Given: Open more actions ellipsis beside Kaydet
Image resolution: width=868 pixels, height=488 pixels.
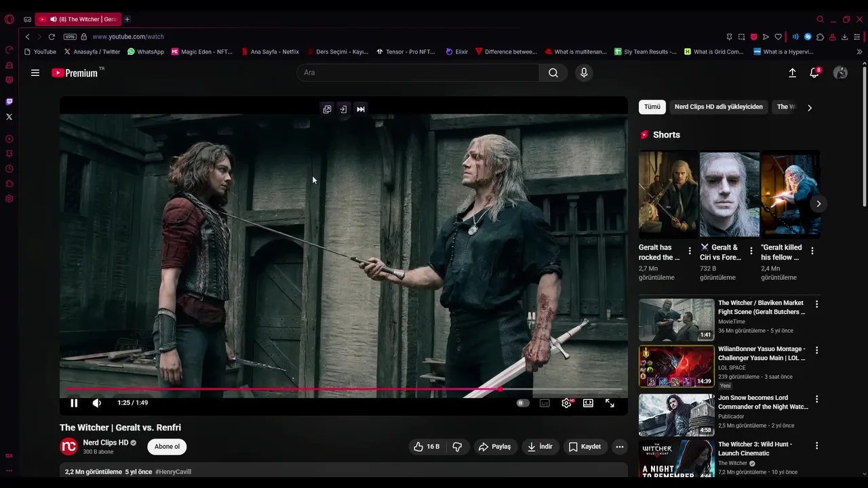Looking at the screenshot, I should 619,447.
